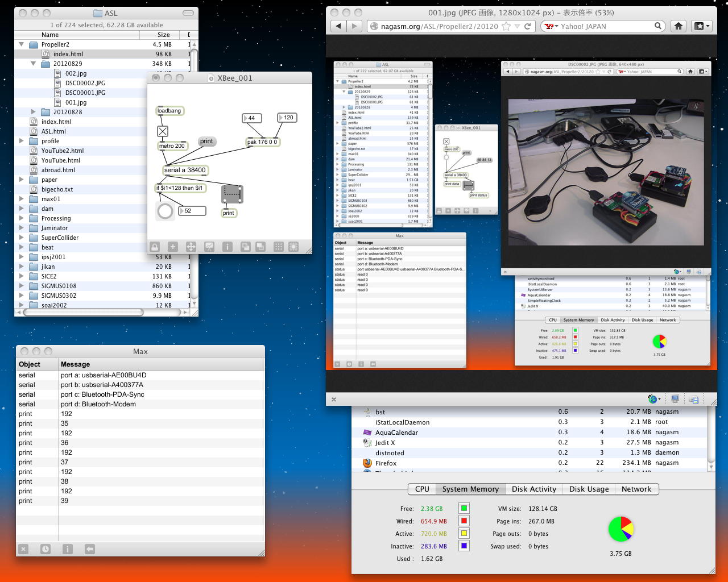Switch to Disk Activity tab
The image size is (728, 582).
tap(533, 489)
